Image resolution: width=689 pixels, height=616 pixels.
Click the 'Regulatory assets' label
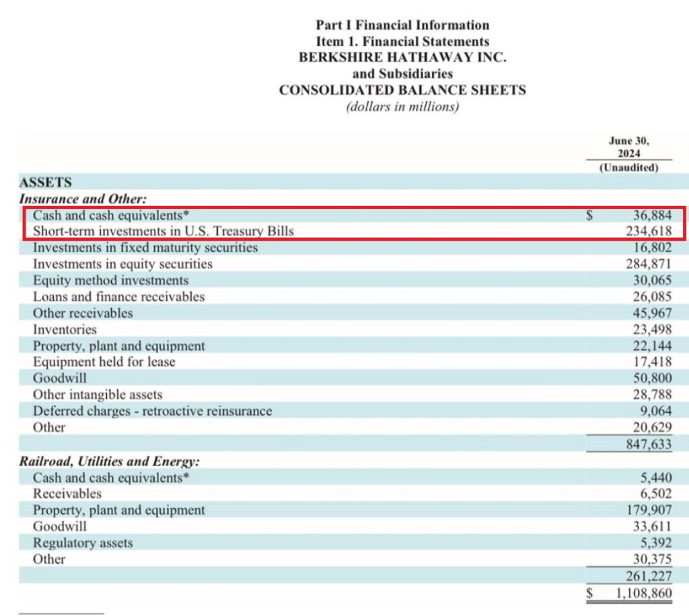tap(83, 543)
